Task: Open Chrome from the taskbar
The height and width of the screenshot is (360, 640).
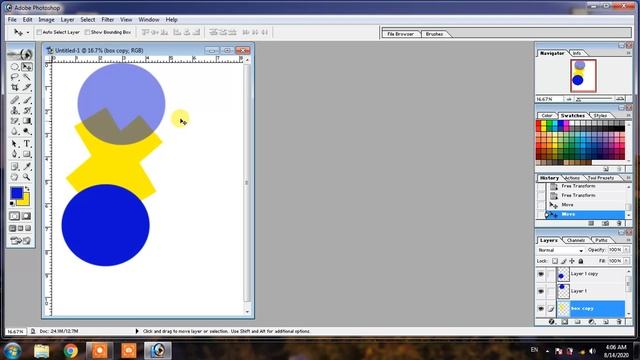Action: click(x=71, y=351)
